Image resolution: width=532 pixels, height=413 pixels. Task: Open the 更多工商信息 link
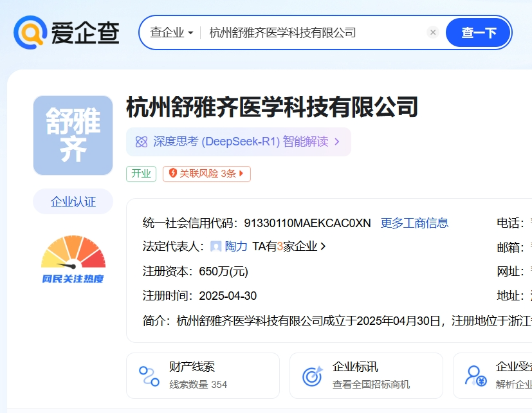pos(414,223)
